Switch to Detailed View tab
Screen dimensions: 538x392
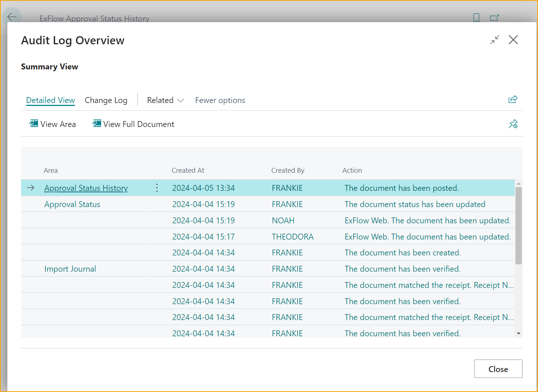coord(51,100)
